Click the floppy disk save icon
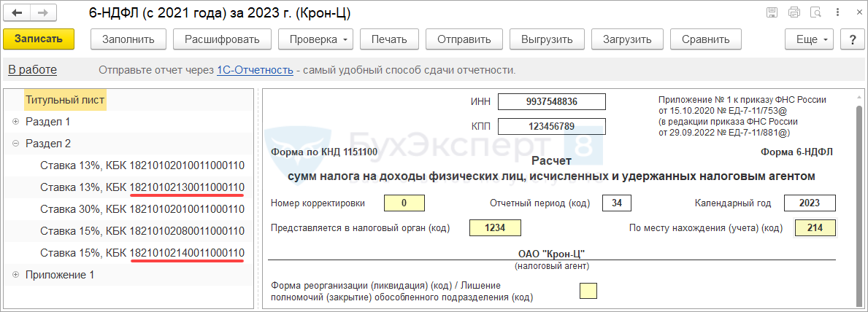Screen dimensions: 868x312 point(772,12)
